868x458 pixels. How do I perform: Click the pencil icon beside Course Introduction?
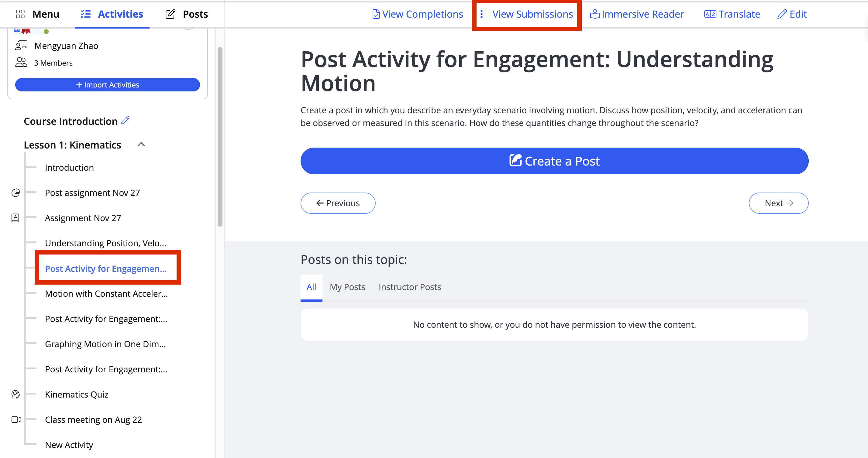[125, 120]
